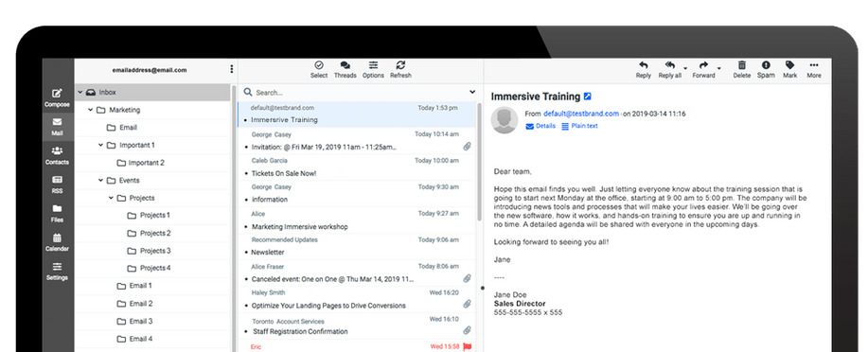Open the RSS section icon
The width and height of the screenshot is (868, 352).
(57, 180)
